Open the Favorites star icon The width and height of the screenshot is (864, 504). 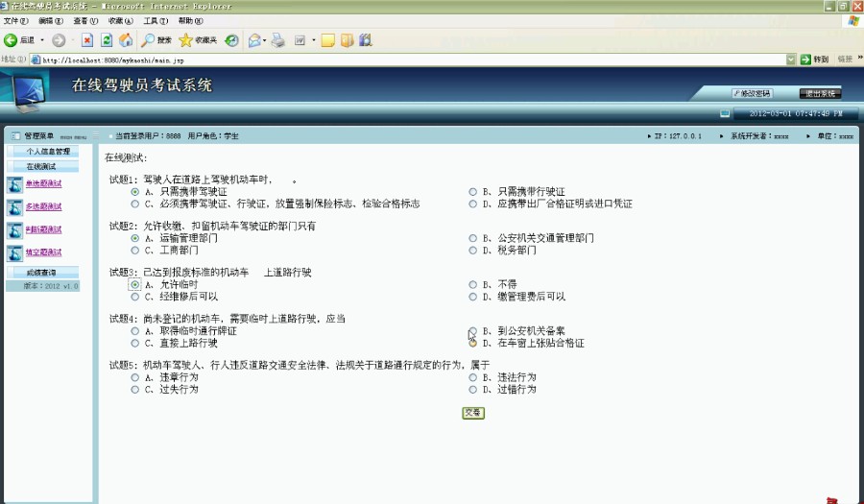(186, 40)
